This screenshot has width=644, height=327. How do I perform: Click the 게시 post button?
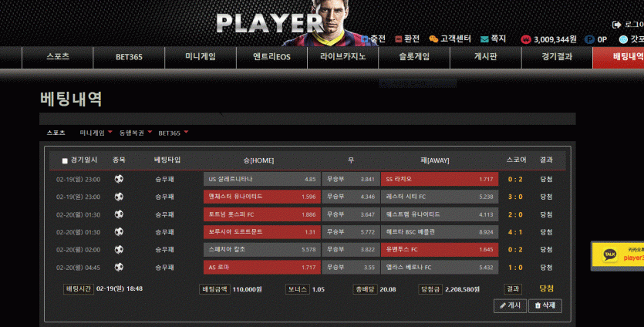[x=510, y=305]
